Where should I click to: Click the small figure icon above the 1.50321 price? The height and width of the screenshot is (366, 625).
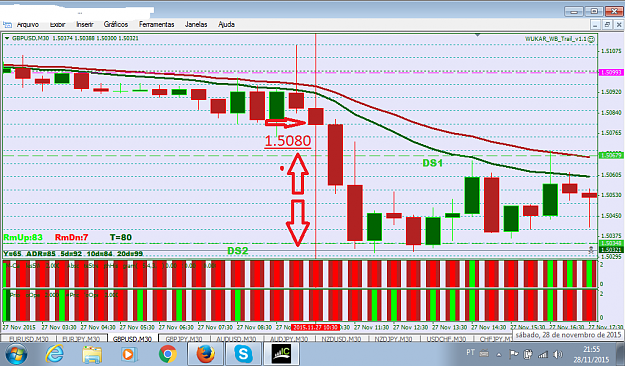591,250
